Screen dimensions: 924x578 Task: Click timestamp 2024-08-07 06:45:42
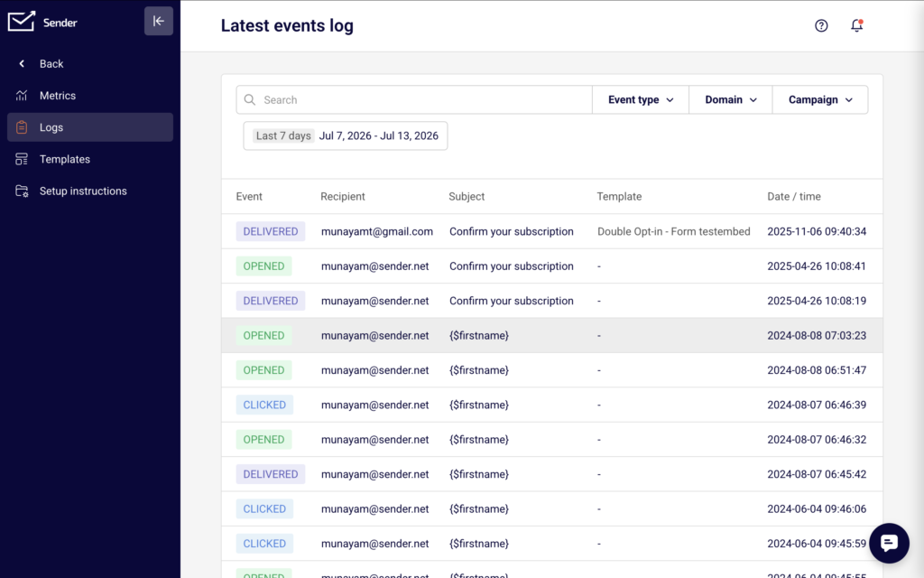point(817,474)
